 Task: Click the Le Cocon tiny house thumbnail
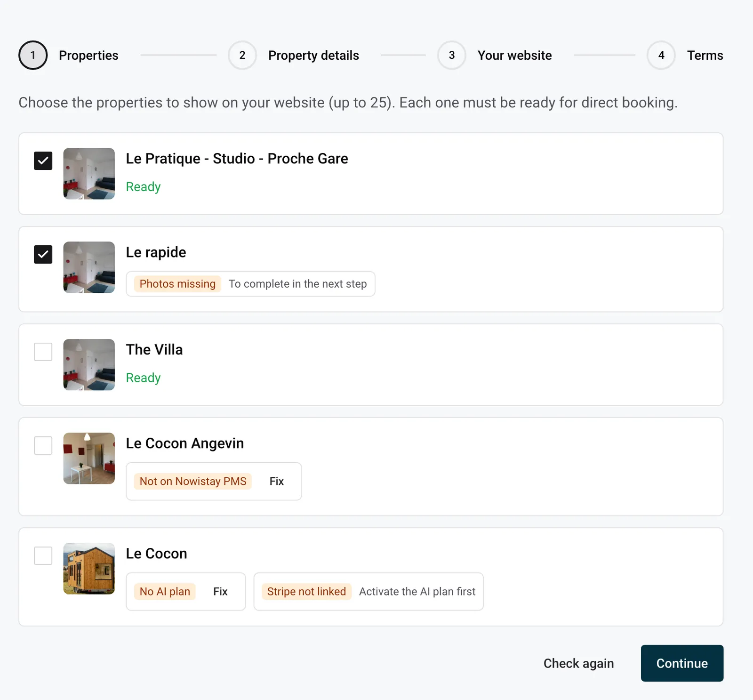pyautogui.click(x=89, y=569)
